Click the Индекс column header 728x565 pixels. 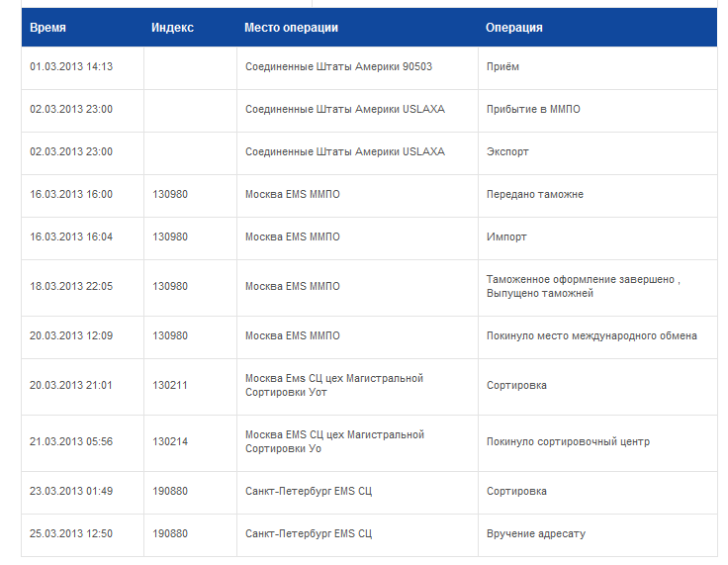[172, 28]
